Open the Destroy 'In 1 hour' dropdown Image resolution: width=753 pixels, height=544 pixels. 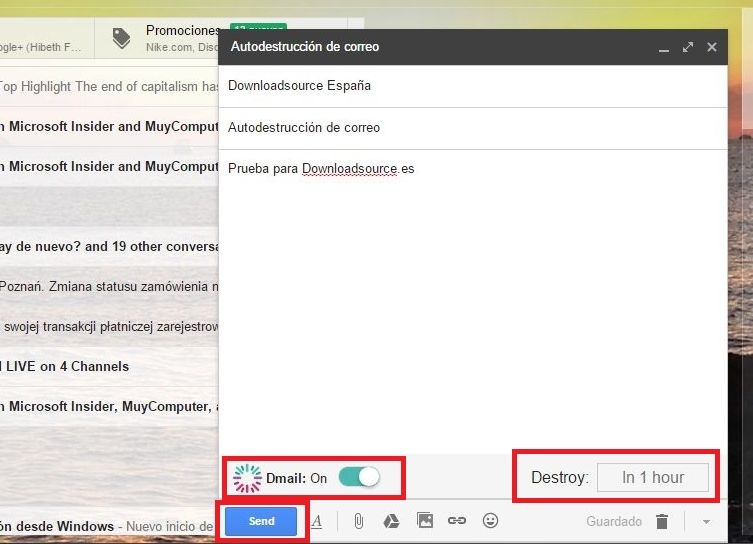[653, 477]
